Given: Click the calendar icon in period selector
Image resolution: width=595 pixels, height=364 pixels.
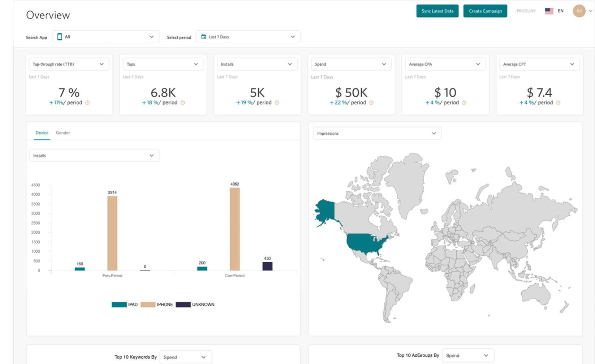Looking at the screenshot, I should [203, 36].
